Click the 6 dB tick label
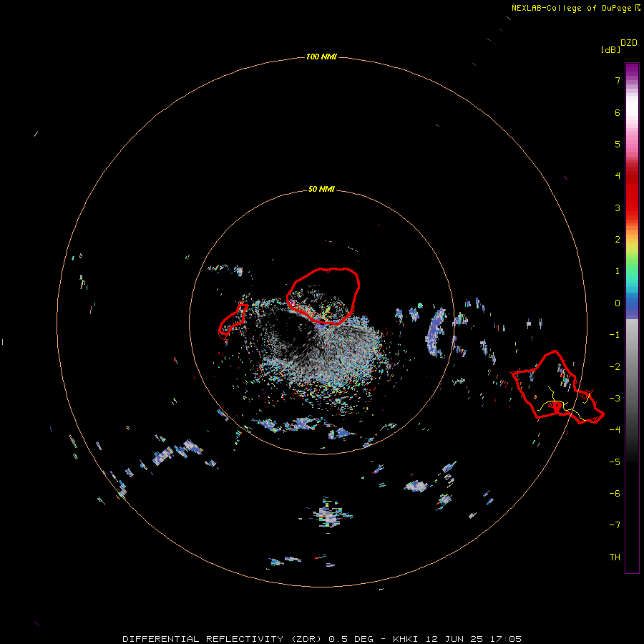644x644 pixels. tap(618, 112)
